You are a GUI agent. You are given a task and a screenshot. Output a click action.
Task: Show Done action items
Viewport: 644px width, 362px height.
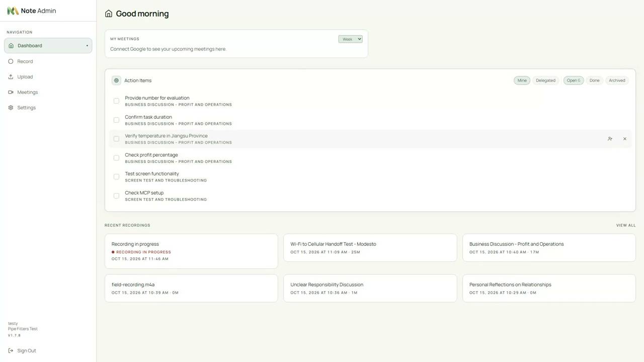(594, 80)
